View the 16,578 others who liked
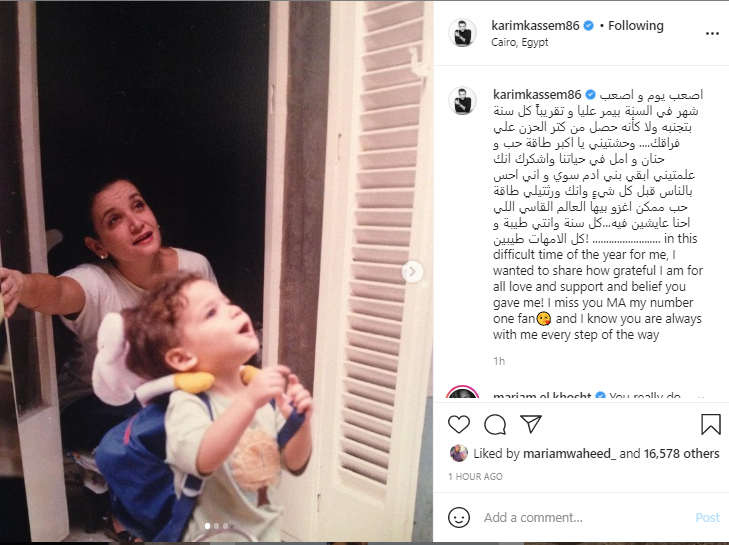Screen dimensions: 729x545 tap(682, 453)
